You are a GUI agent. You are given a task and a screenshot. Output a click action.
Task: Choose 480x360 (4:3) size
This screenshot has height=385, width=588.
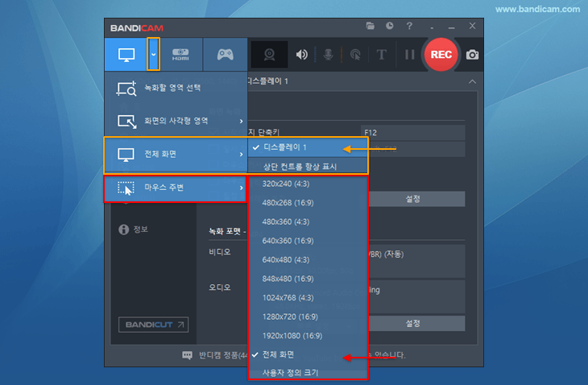(308, 222)
